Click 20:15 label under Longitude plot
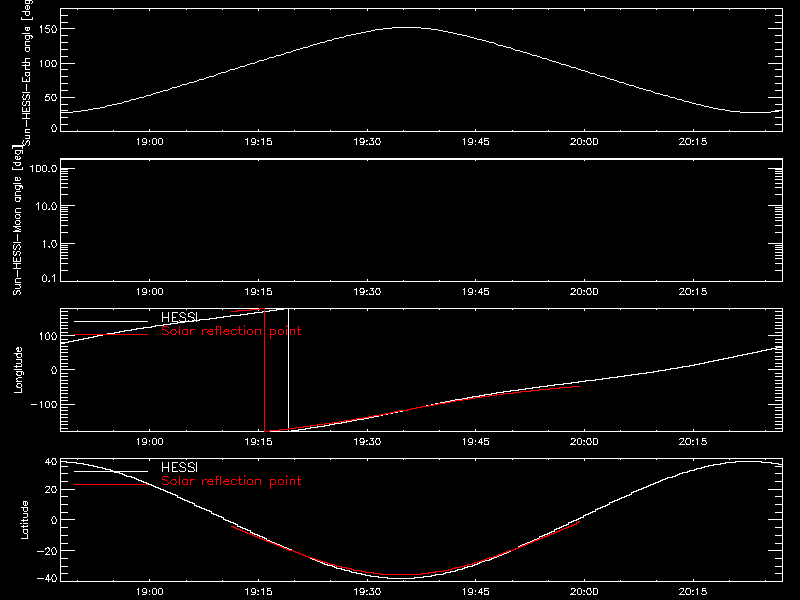 692,442
